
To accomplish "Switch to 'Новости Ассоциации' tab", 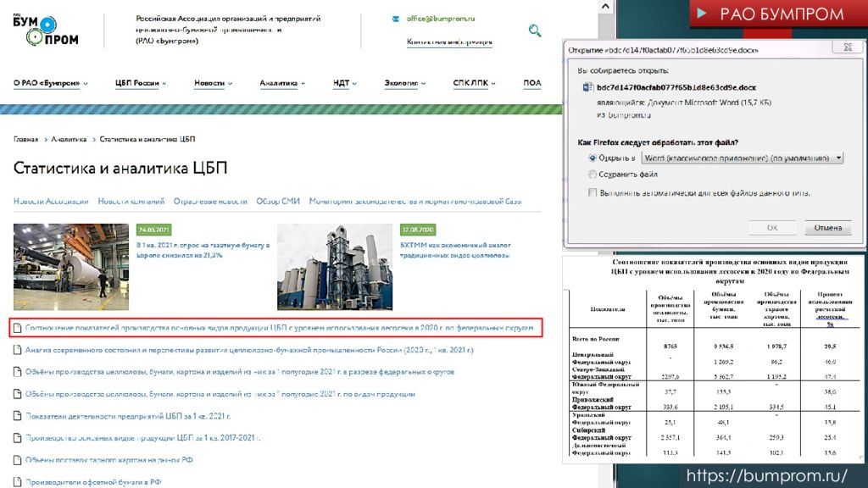I will tap(51, 202).
